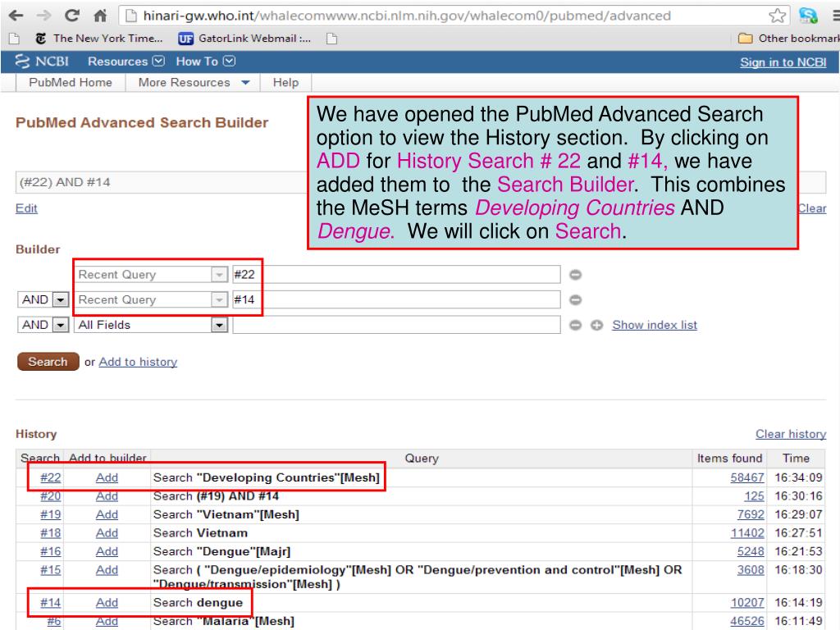This screenshot has width=840, height=630.
Task: Click the browser forward arrow
Action: (x=43, y=16)
